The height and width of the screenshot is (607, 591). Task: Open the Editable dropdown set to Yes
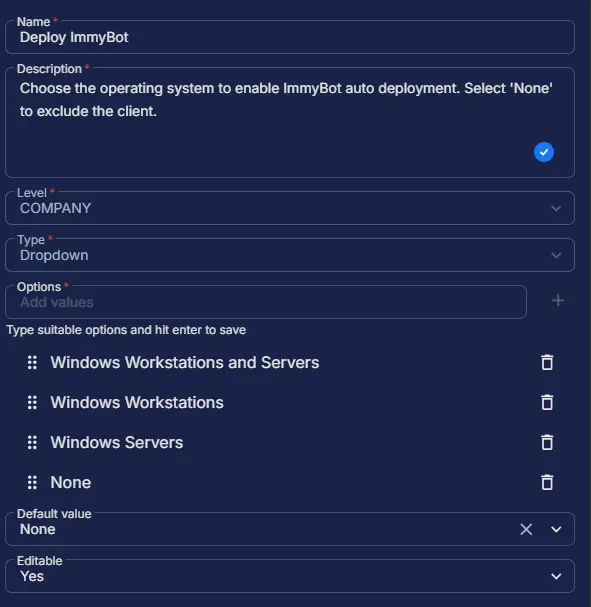290,576
